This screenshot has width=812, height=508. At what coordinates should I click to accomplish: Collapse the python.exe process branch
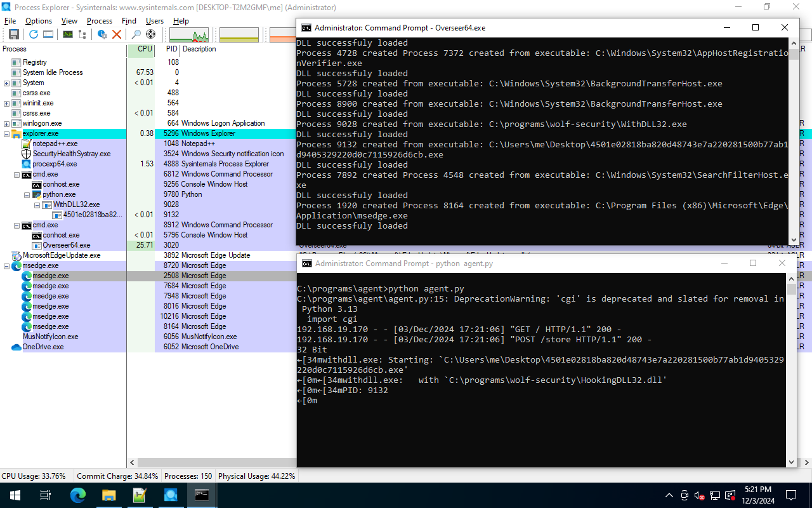[x=27, y=194]
